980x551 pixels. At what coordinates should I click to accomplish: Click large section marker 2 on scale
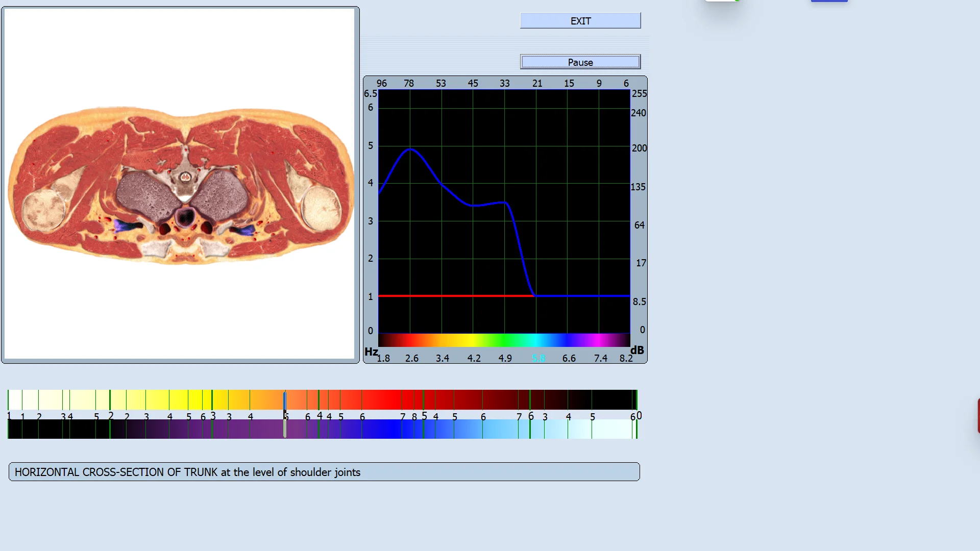click(x=111, y=416)
